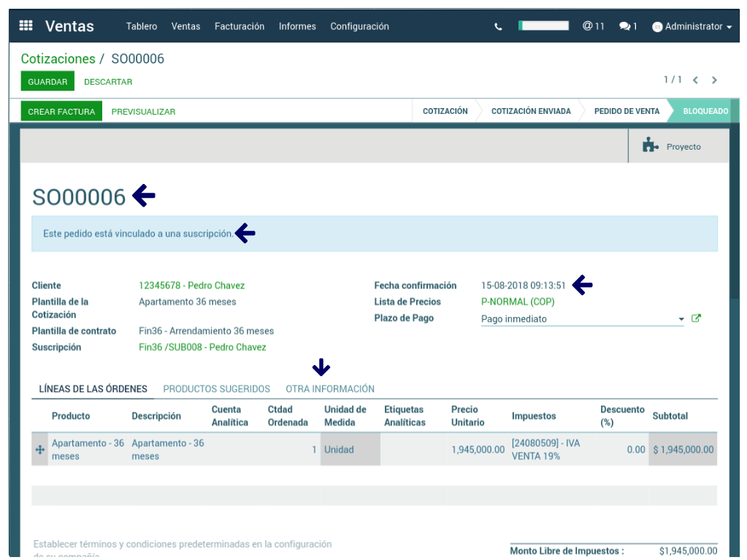The image size is (747, 560).
Task: Expand the Plazo de Pago dropdown
Action: pyautogui.click(x=681, y=319)
